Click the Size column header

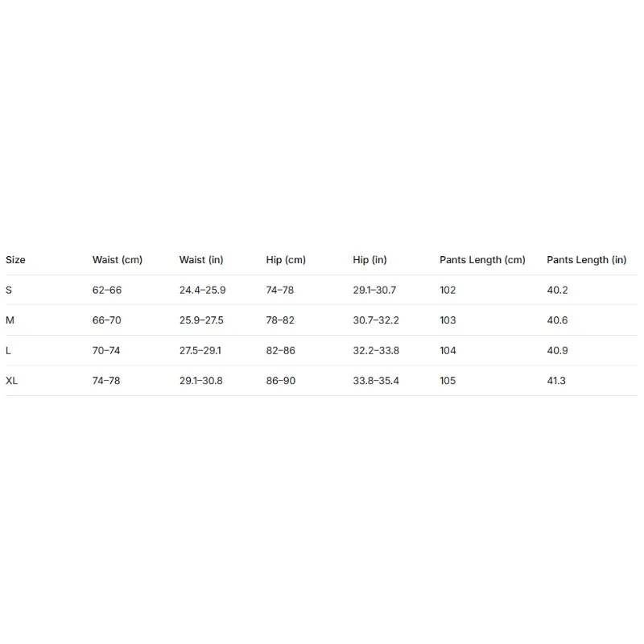pyautogui.click(x=15, y=260)
